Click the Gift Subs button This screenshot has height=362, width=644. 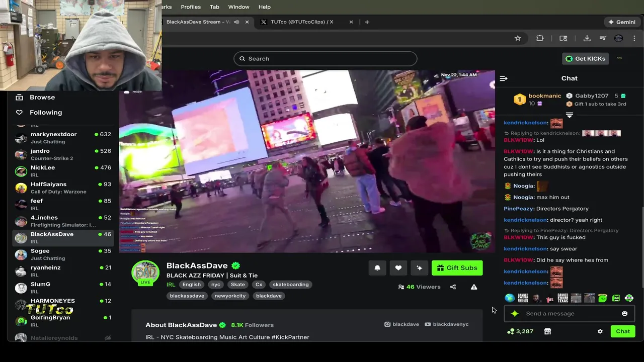pos(457,268)
